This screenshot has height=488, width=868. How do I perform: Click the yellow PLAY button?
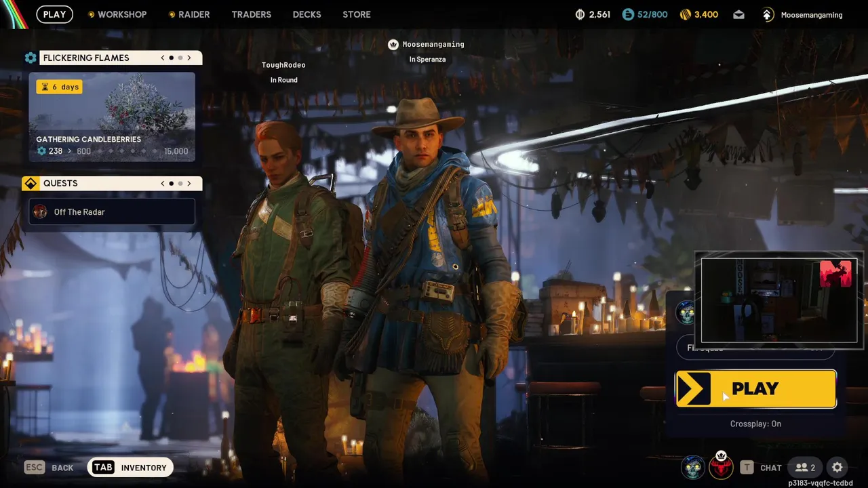tap(756, 389)
